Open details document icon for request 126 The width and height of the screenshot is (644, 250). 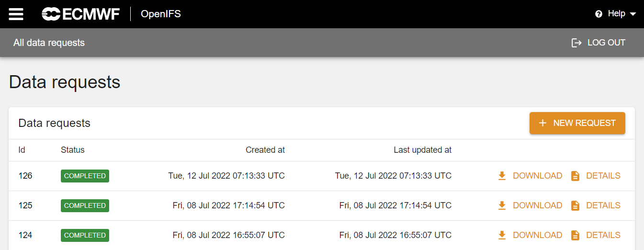[576, 176]
